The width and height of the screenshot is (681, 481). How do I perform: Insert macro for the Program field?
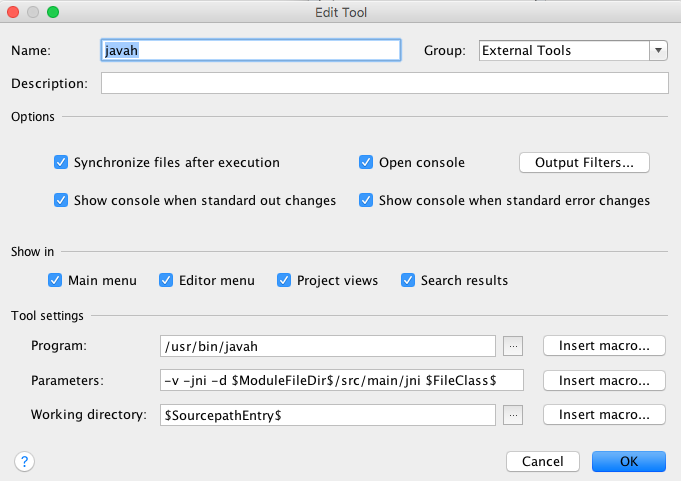click(604, 346)
